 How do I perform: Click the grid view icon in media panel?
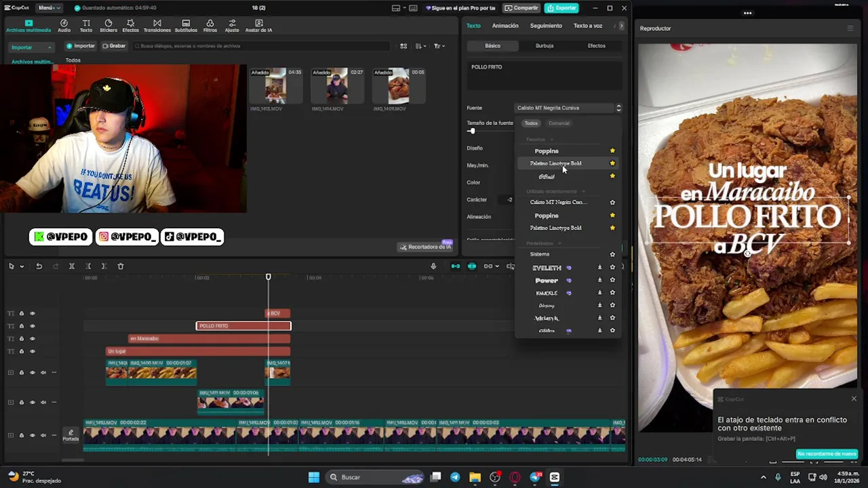tap(403, 46)
